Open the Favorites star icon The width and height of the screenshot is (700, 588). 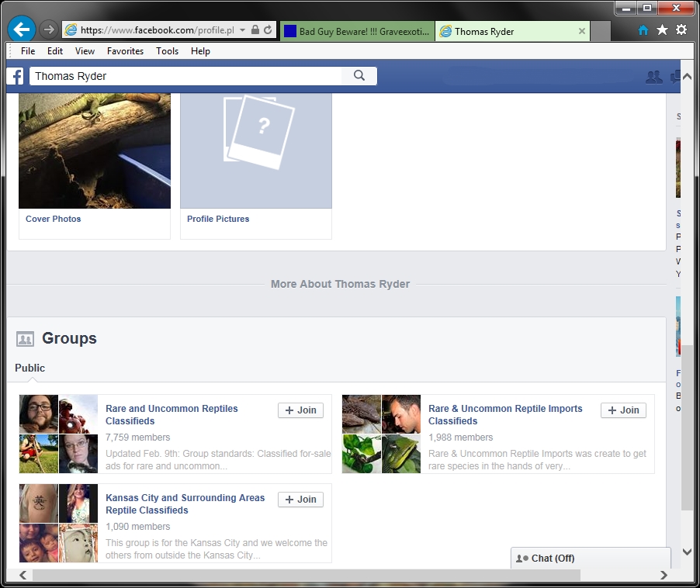(662, 30)
